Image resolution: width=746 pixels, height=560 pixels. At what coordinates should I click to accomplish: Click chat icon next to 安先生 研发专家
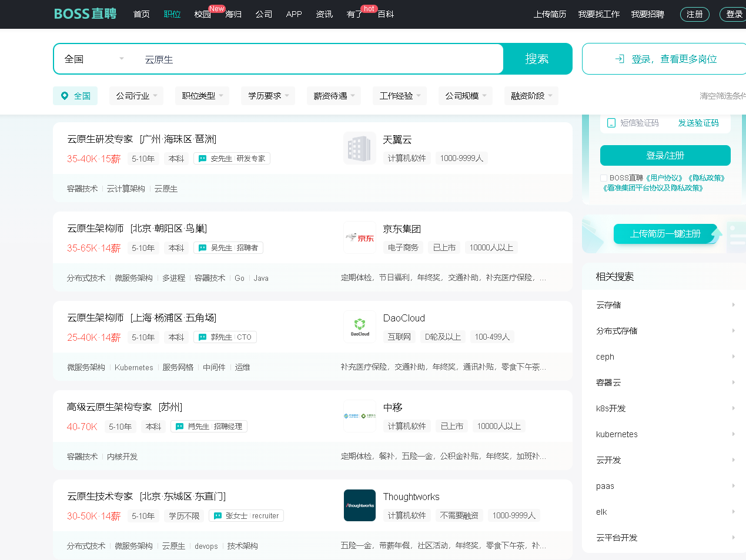coord(203,159)
